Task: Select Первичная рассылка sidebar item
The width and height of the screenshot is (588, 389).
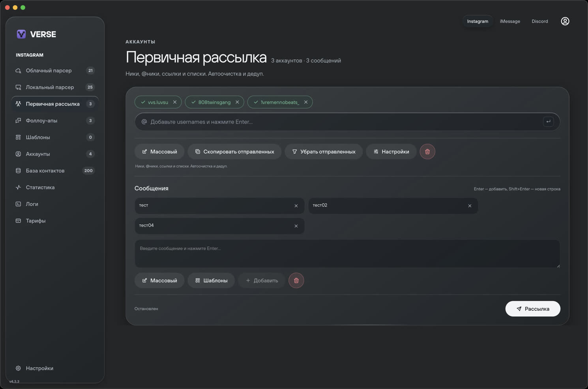Action: coord(55,104)
